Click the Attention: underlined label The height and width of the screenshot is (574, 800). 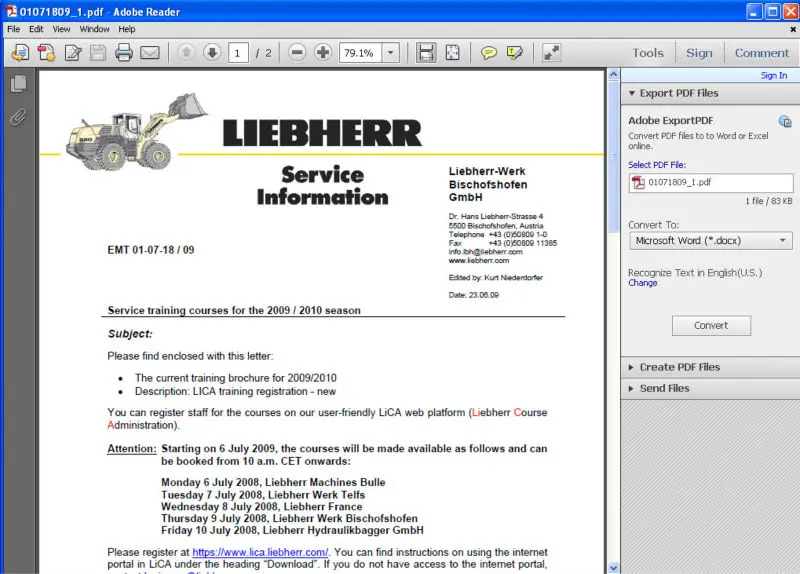(132, 449)
